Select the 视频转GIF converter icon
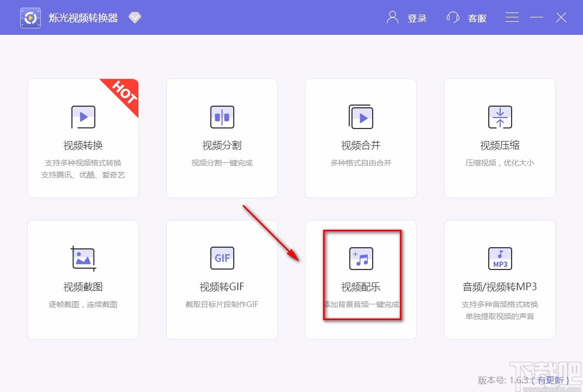 (221, 258)
